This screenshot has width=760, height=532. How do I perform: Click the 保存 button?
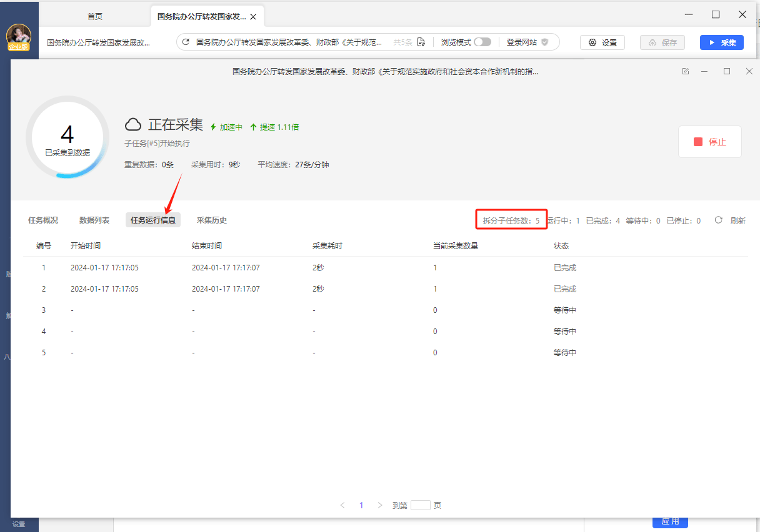662,42
